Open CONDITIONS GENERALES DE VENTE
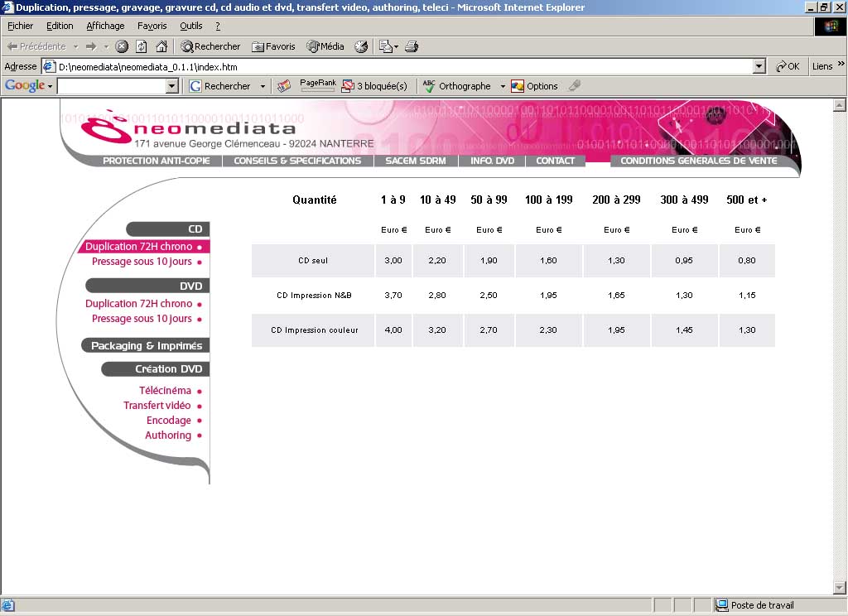 click(699, 161)
